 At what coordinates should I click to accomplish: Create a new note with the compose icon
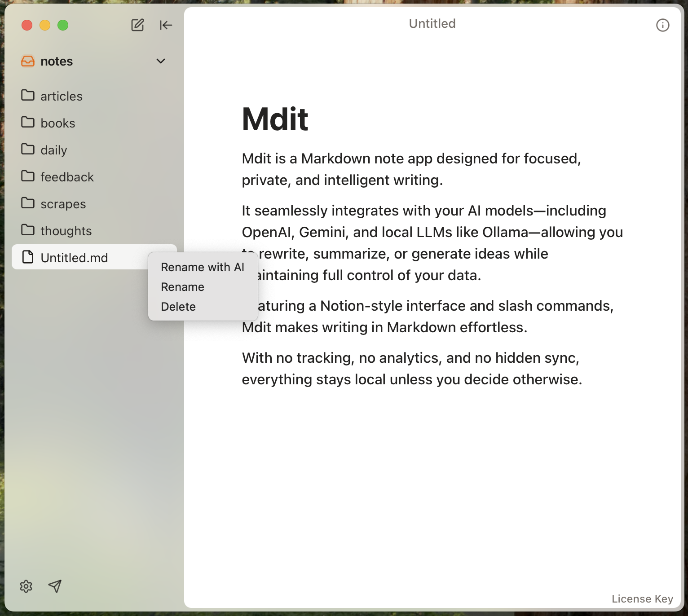pyautogui.click(x=137, y=25)
